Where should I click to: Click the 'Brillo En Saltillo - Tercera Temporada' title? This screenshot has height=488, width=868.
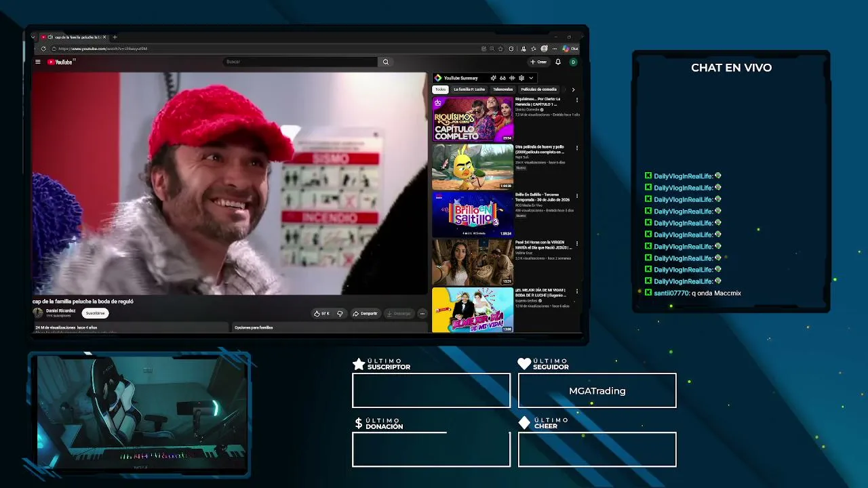click(542, 197)
